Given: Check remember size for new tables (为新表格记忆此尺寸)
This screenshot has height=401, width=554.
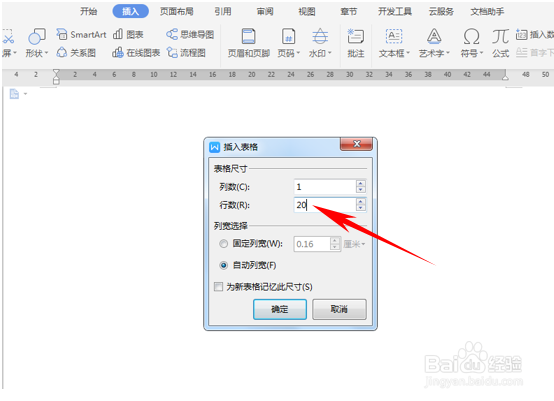Looking at the screenshot, I should point(218,287).
